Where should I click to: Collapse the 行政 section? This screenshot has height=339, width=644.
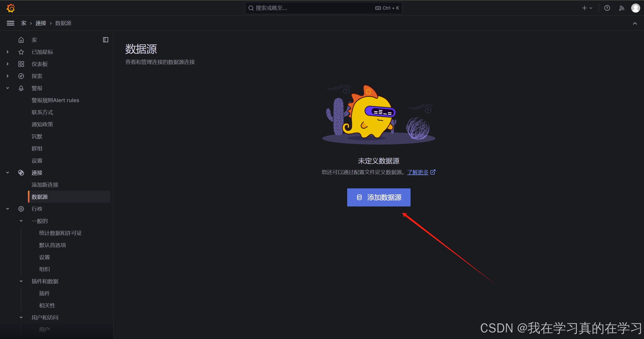(8, 209)
